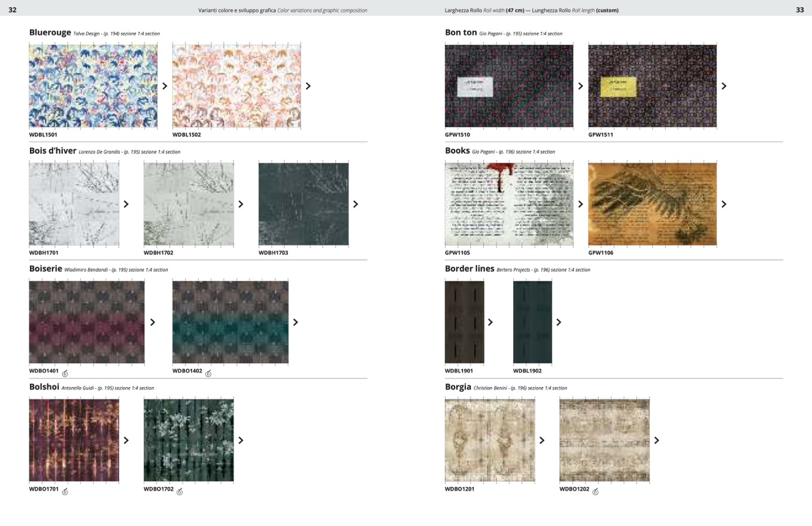Image resolution: width=812 pixels, height=526 pixels.
Task: Expand the chevron after the WDBO1201 Borgia swatch
Action: coord(542,440)
